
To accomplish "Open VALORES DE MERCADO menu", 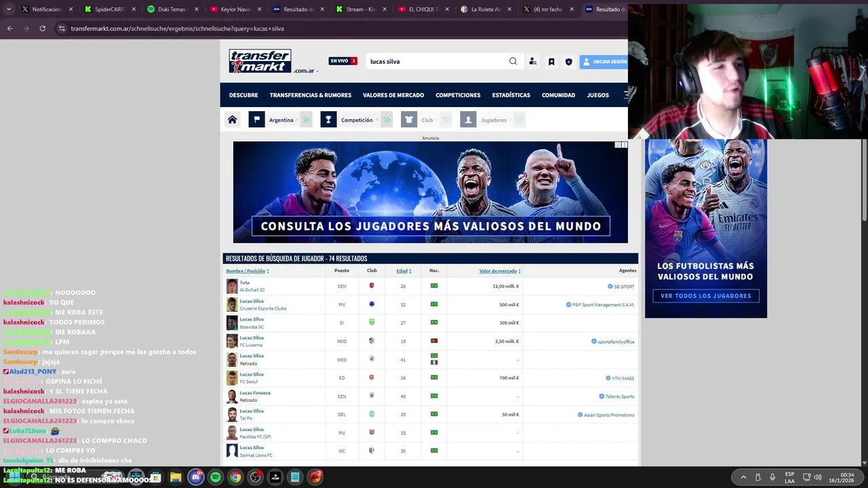I will click(393, 95).
